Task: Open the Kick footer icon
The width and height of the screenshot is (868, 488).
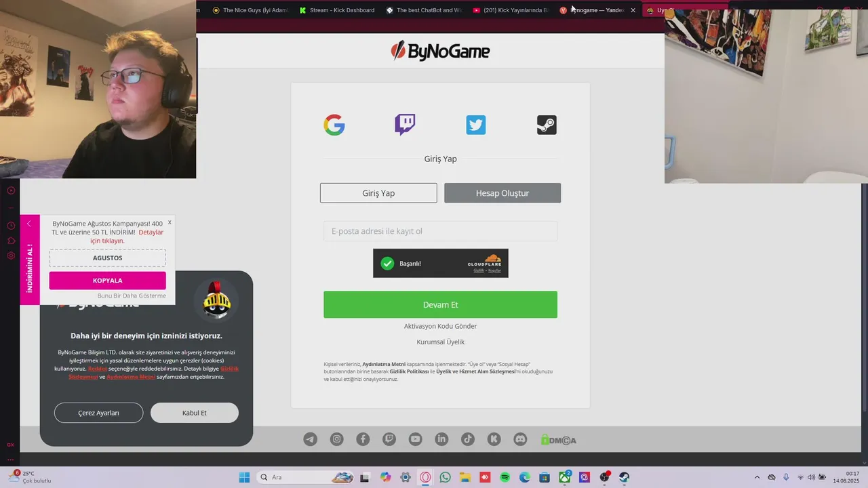Action: (494, 439)
